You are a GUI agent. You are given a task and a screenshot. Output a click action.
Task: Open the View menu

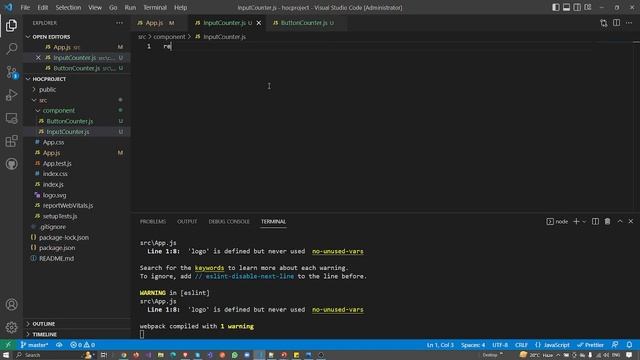coord(95,7)
